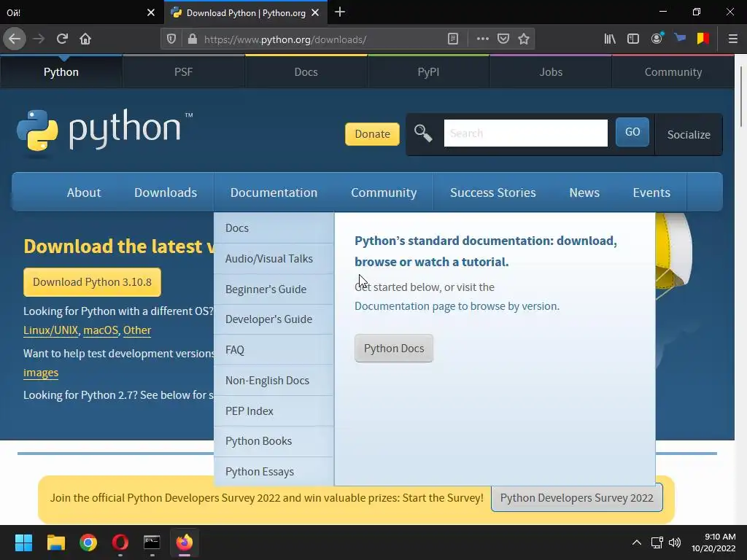
Task: Click Download Python 3.10.8 button
Action: (x=93, y=282)
